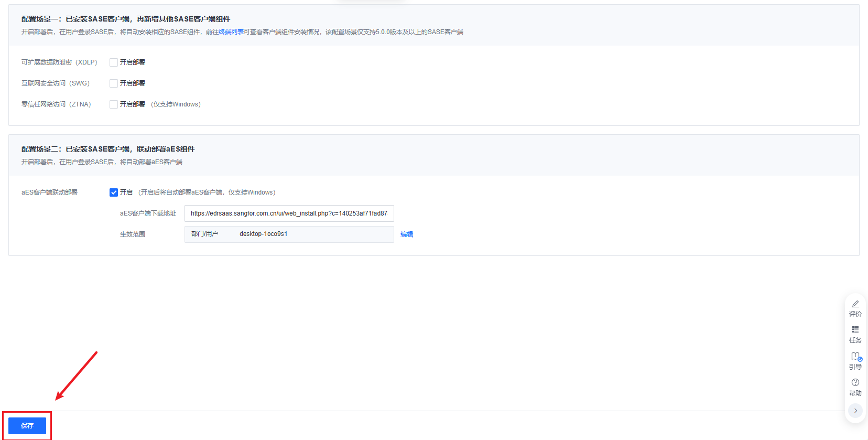
Task: Uncheck the aES客户端联动部署 开启 checkbox
Action: 114,192
